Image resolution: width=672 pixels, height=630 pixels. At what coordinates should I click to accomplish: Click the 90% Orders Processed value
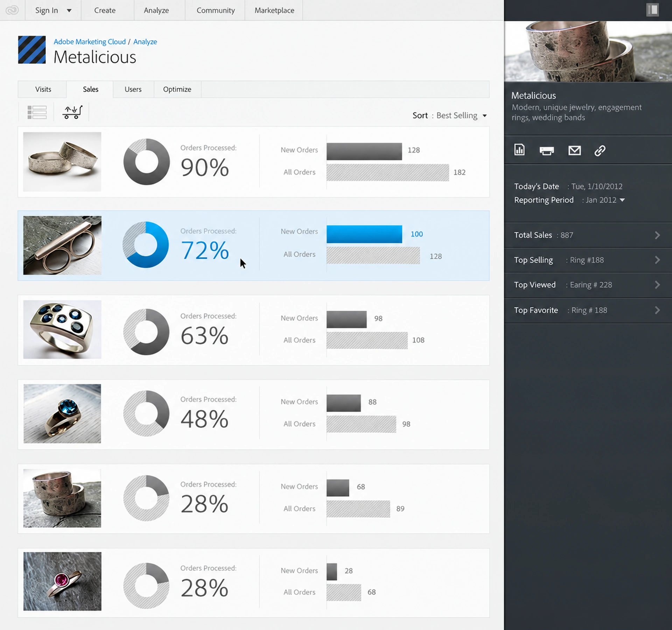click(x=205, y=168)
